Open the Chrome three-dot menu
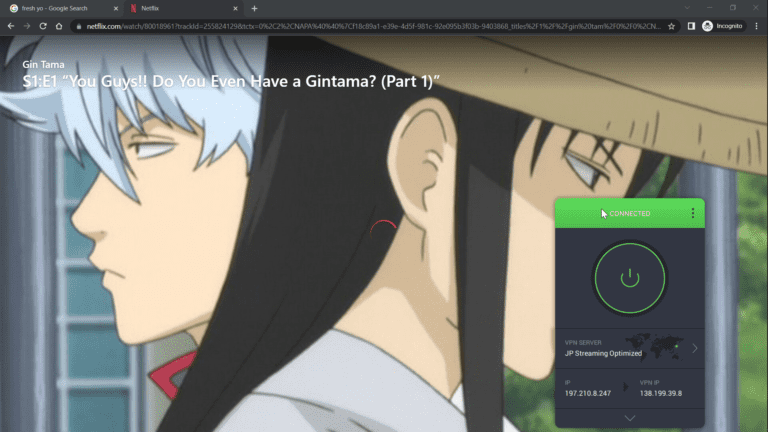Image resolution: width=768 pixels, height=432 pixels. [x=757, y=25]
